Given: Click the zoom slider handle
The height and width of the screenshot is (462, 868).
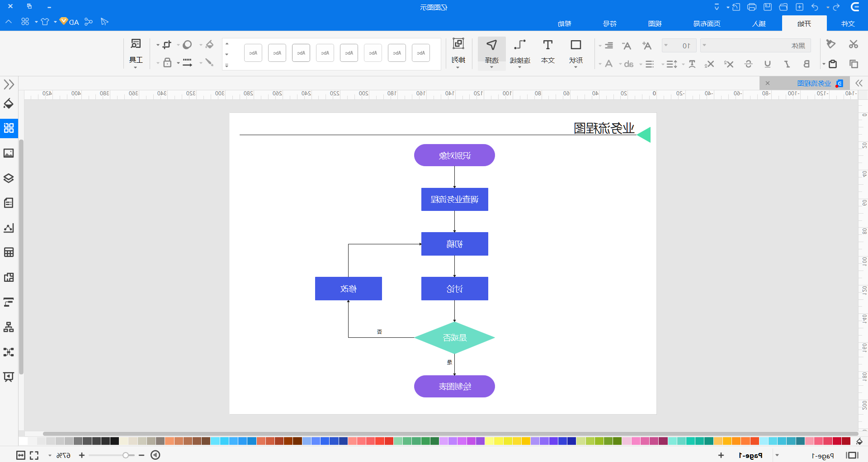Looking at the screenshot, I should (x=126, y=455).
